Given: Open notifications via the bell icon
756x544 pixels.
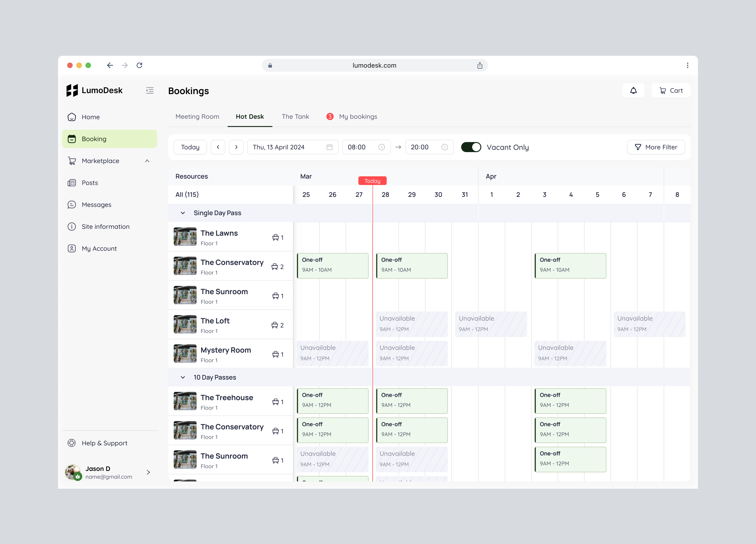Looking at the screenshot, I should (633, 90).
